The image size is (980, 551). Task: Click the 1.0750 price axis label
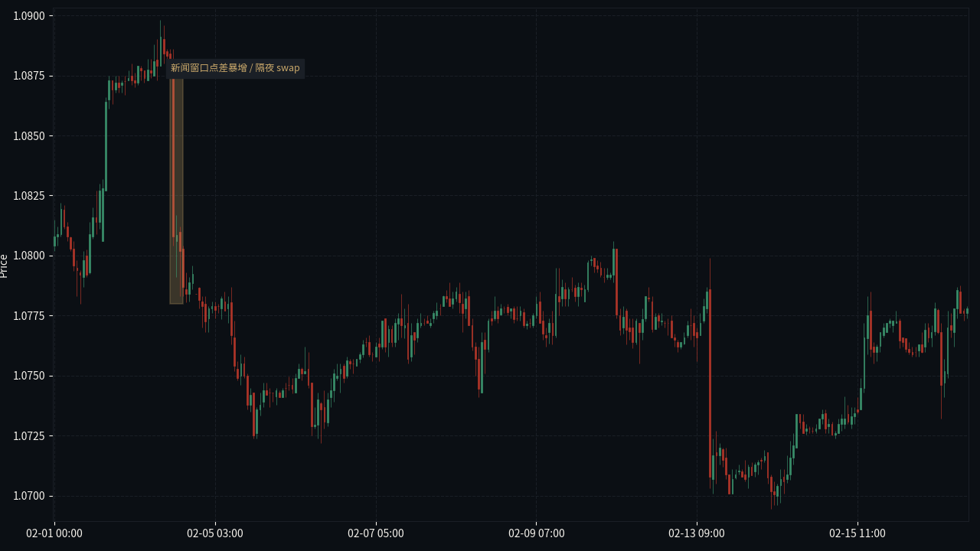pyautogui.click(x=29, y=376)
